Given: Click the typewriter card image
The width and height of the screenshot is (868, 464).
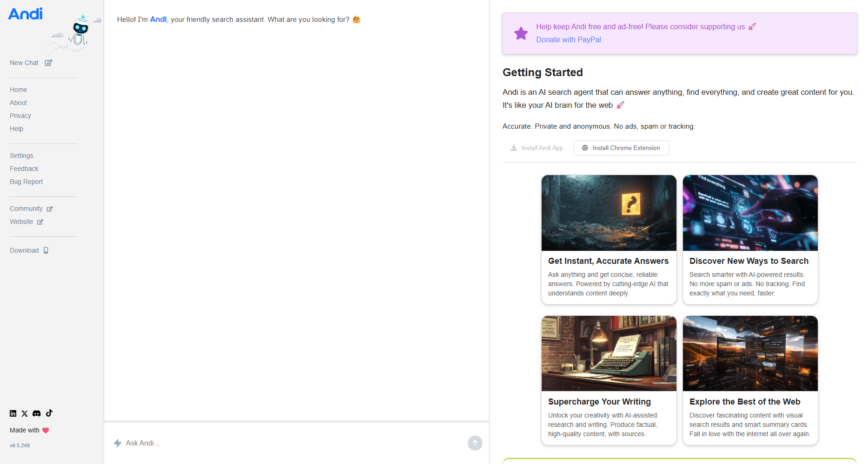Looking at the screenshot, I should pyautogui.click(x=609, y=353).
